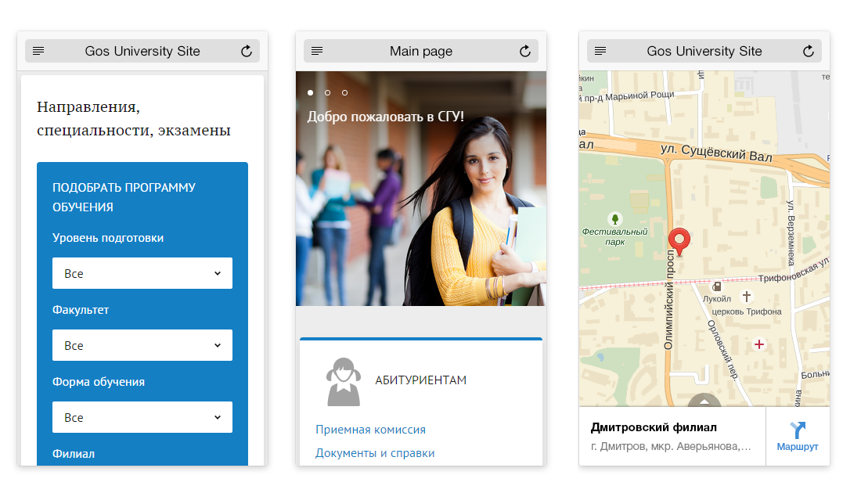Open hamburger menu above the map
The image size is (861, 504).
point(600,52)
